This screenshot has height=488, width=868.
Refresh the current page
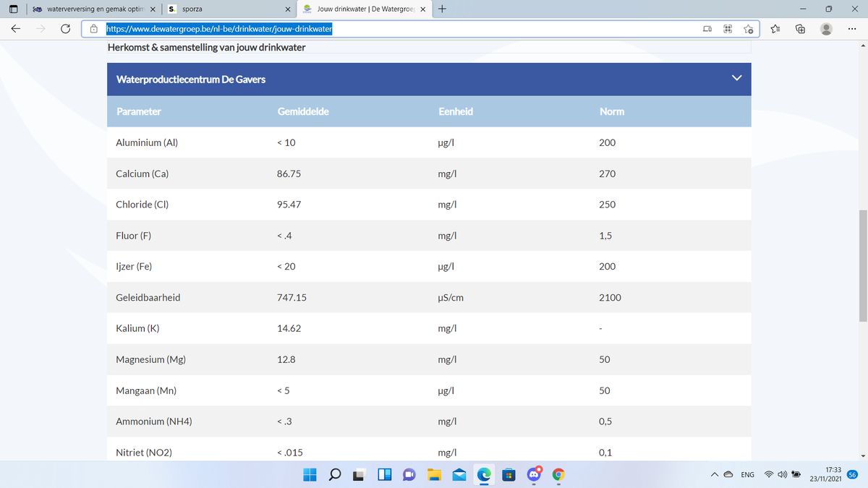point(65,30)
